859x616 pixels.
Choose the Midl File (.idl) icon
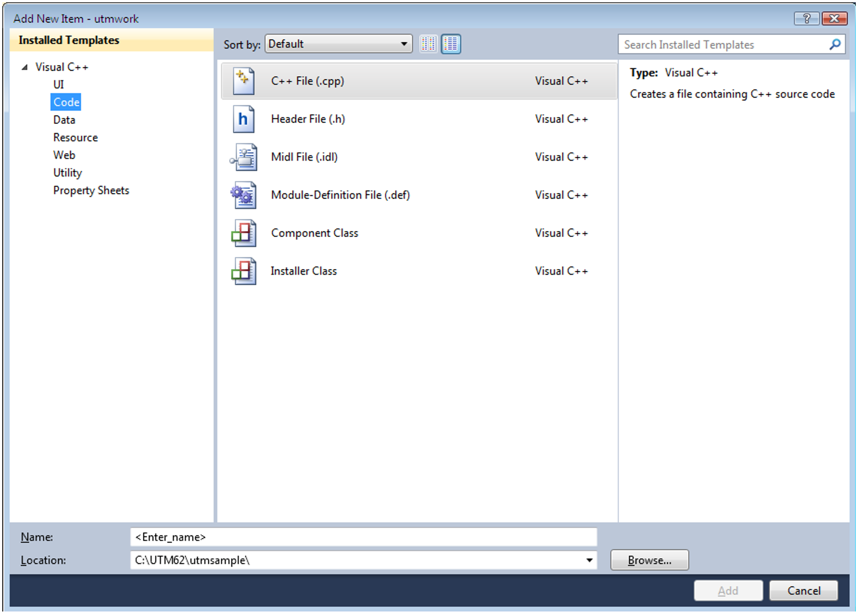click(244, 157)
